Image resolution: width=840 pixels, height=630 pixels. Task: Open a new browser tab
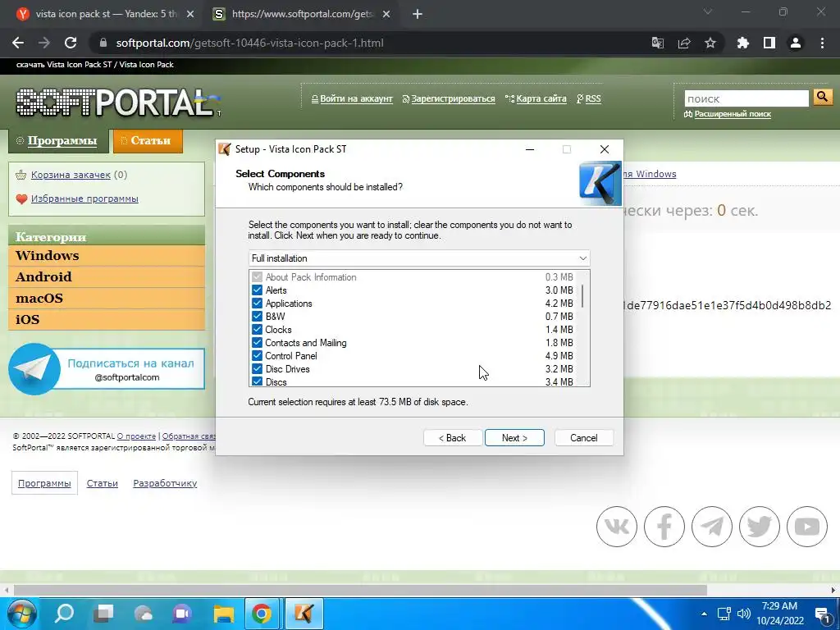(418, 15)
